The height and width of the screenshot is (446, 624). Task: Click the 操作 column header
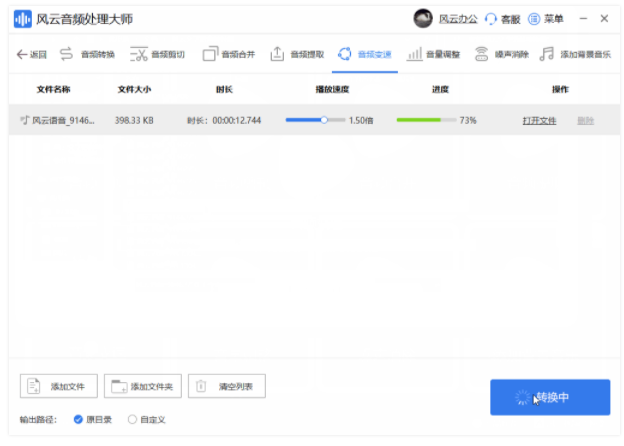[x=560, y=90]
